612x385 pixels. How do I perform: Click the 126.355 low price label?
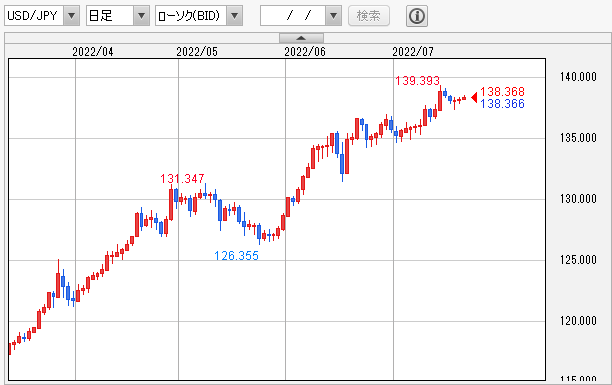click(237, 256)
